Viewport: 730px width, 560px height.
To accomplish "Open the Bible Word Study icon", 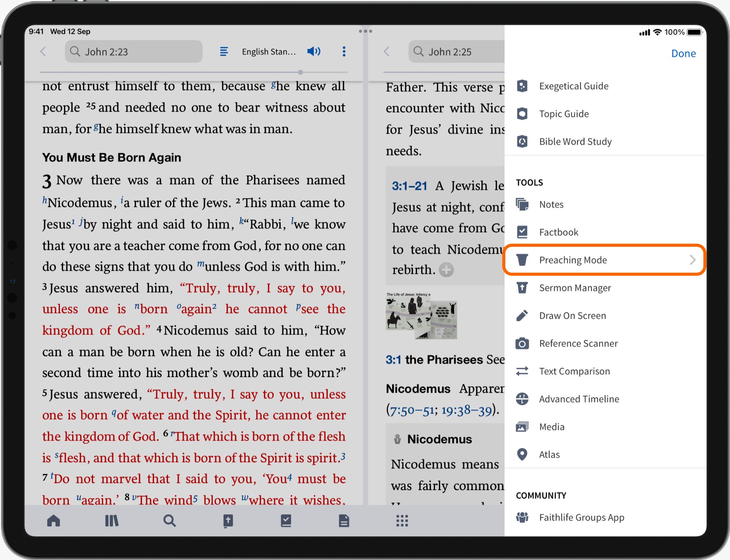I will tap(522, 141).
